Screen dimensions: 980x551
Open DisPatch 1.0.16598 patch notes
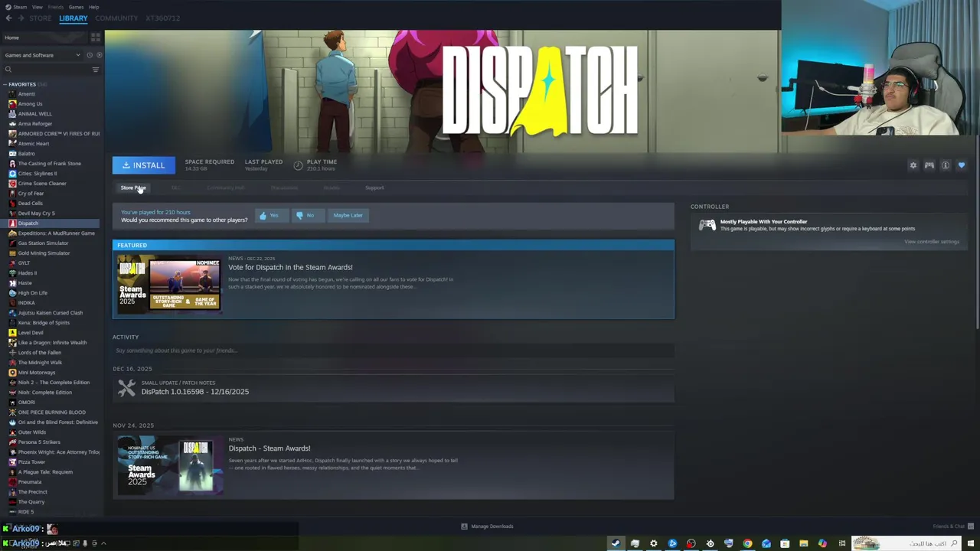point(195,392)
